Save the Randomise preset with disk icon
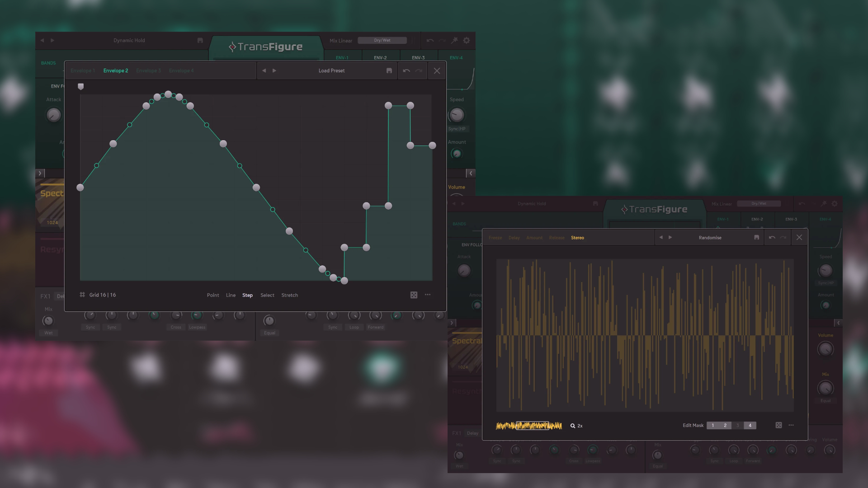 point(757,238)
